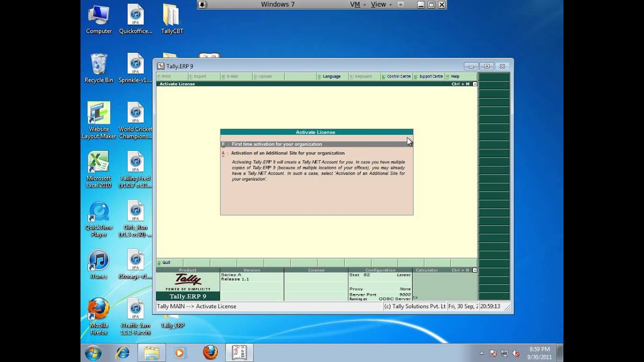Launch Microsoft Excel 2010 shortcut
This screenshot has height=362, width=644.
click(x=99, y=170)
